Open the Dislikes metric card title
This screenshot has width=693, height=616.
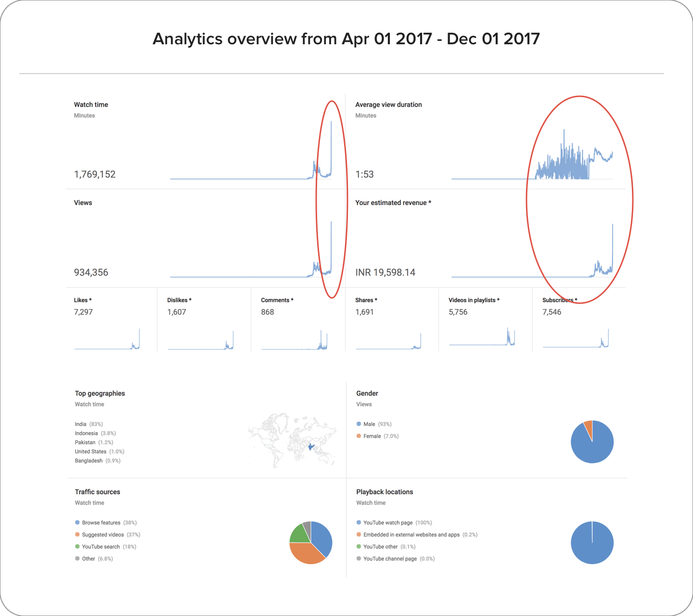click(x=180, y=300)
